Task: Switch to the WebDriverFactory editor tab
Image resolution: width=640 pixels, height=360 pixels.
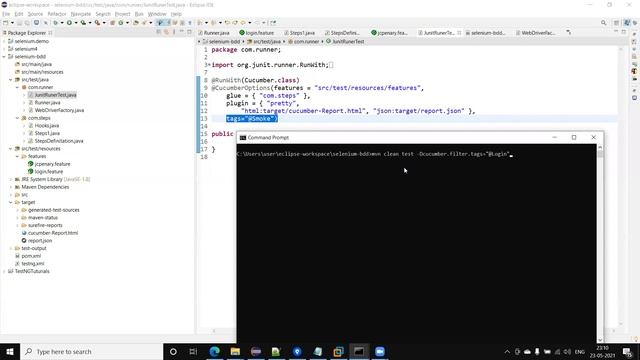Action: coord(535,33)
